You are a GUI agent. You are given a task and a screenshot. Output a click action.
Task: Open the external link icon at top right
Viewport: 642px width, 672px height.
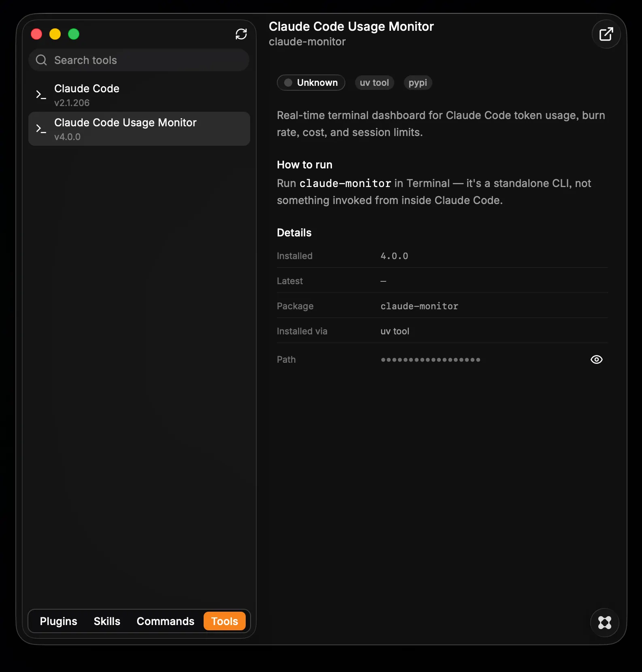pyautogui.click(x=606, y=34)
